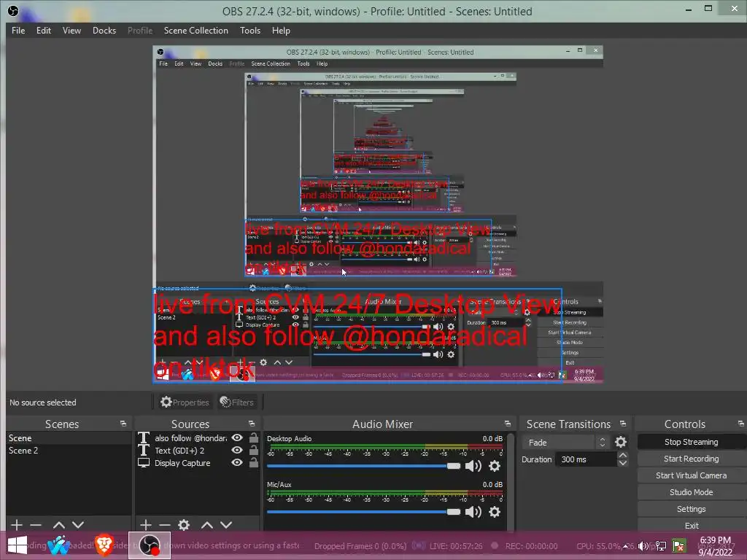Click Start Virtual Camera button

(x=692, y=475)
